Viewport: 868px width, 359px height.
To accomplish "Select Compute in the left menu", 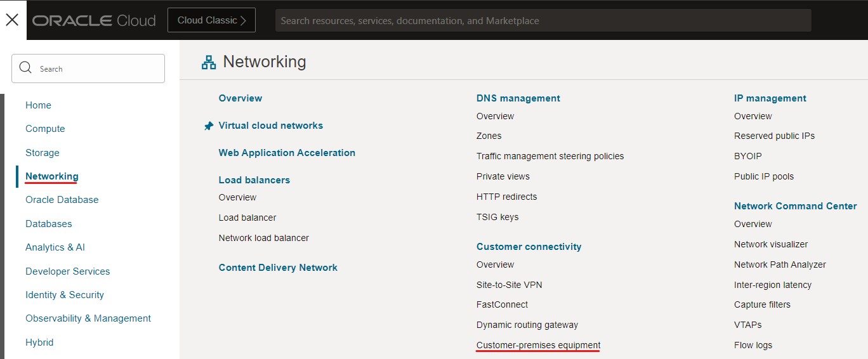I will (x=45, y=129).
